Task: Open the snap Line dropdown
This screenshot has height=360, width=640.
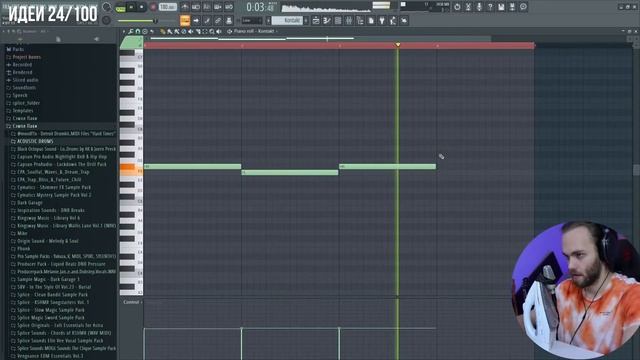Action: 251,20
